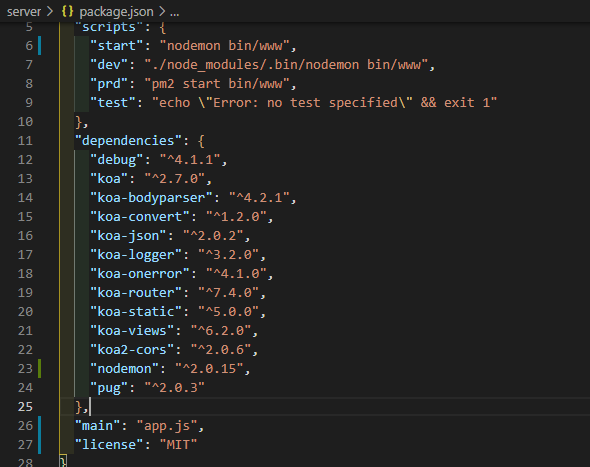Click the "./node_modules/.bin/nodemon bin/www" value
The image size is (590, 467).
(x=286, y=65)
